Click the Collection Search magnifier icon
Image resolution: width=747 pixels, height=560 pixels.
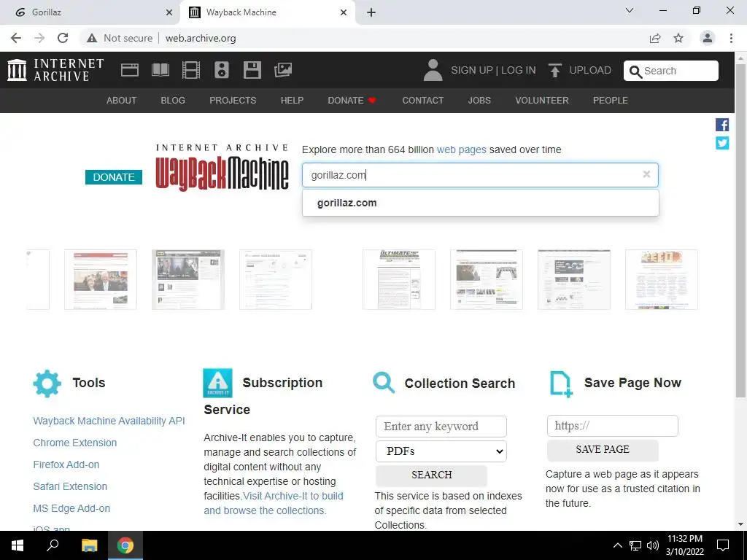pyautogui.click(x=384, y=382)
